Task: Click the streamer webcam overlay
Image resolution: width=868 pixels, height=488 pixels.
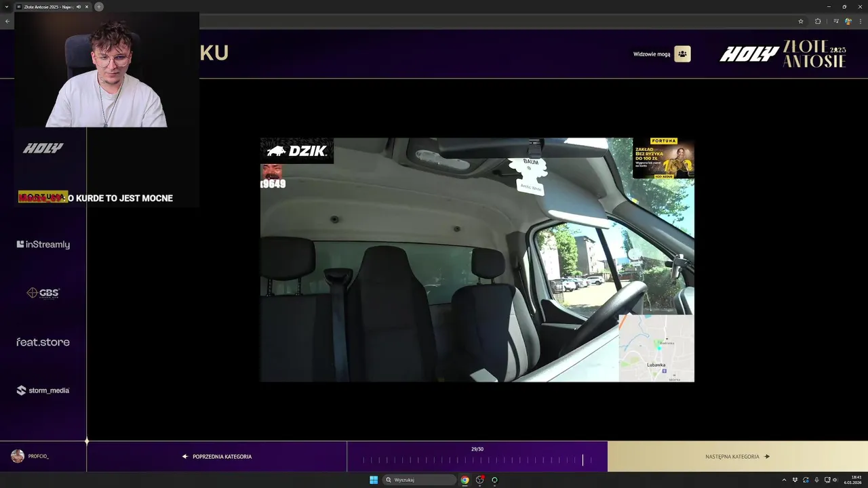Action: (106, 69)
